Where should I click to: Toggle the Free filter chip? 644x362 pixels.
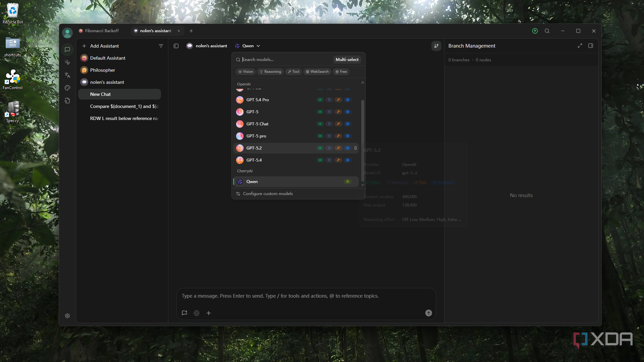341,71
